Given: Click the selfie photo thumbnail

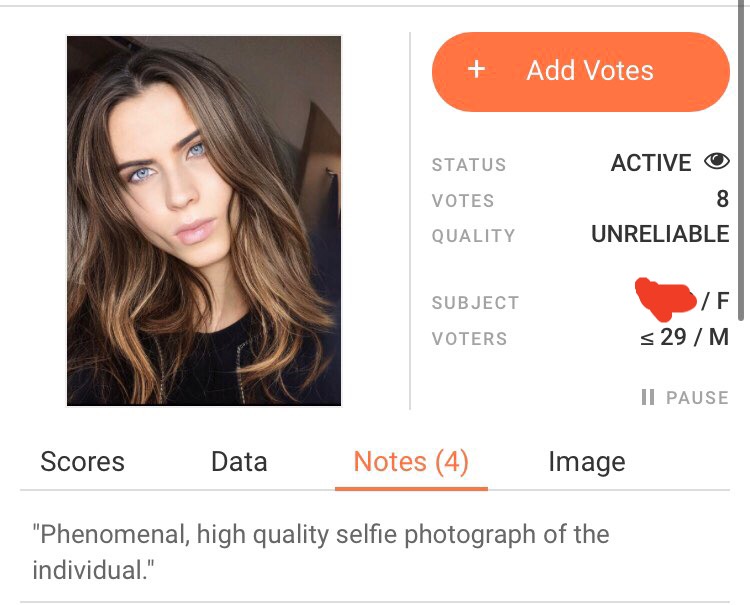Looking at the screenshot, I should [204, 221].
